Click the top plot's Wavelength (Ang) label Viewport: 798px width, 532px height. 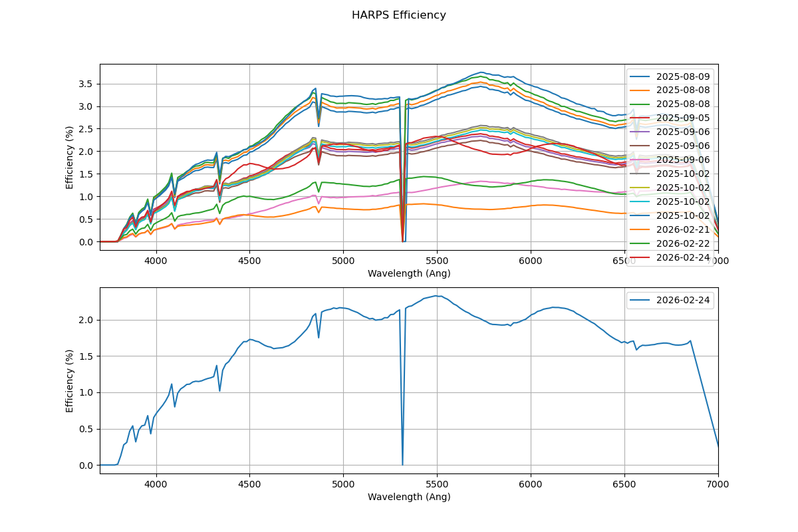409,273
